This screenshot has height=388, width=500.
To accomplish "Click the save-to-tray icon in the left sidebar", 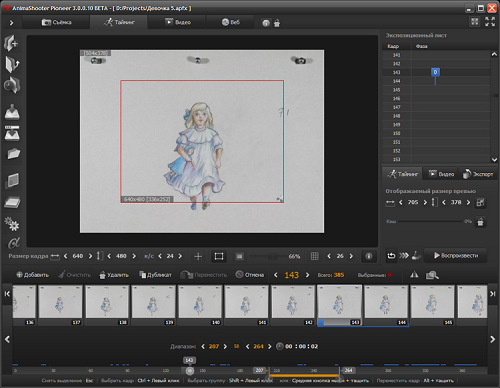I will (x=12, y=112).
